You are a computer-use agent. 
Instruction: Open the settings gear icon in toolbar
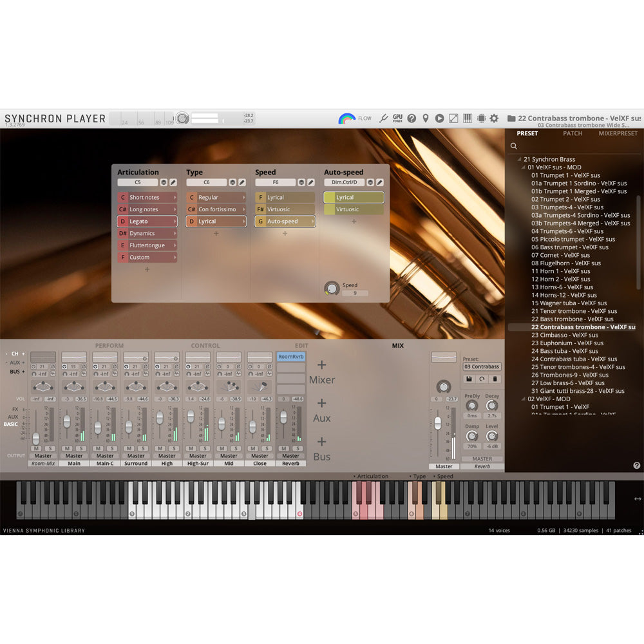click(494, 118)
